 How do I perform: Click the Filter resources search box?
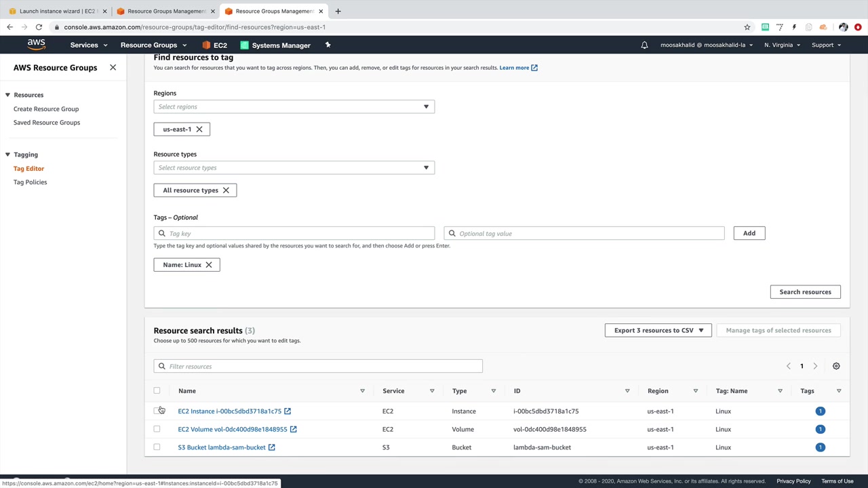click(318, 367)
